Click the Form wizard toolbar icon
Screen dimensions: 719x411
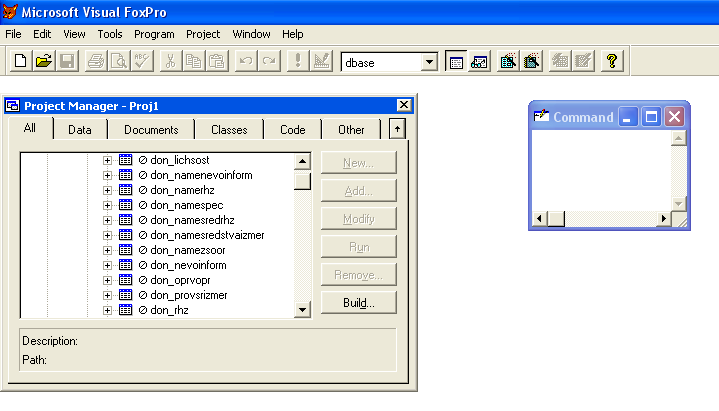tap(509, 62)
